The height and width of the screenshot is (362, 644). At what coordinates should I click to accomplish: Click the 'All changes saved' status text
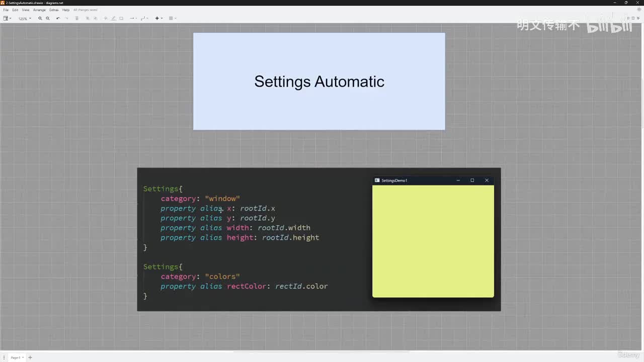coord(86,10)
